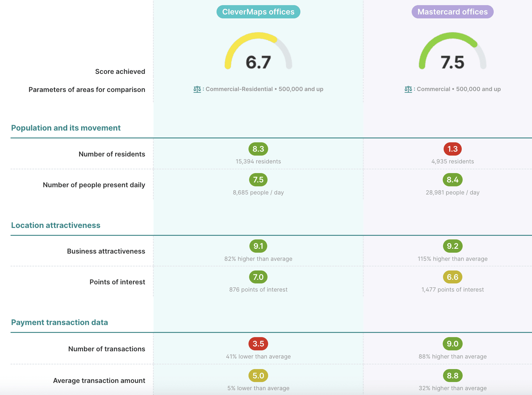This screenshot has height=395, width=532.
Task: Click the yellow 6.6 Points of interest badge
Action: coord(452,277)
